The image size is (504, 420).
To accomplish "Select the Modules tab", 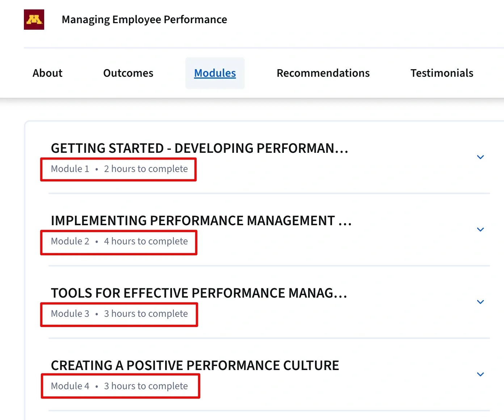I will (x=215, y=73).
